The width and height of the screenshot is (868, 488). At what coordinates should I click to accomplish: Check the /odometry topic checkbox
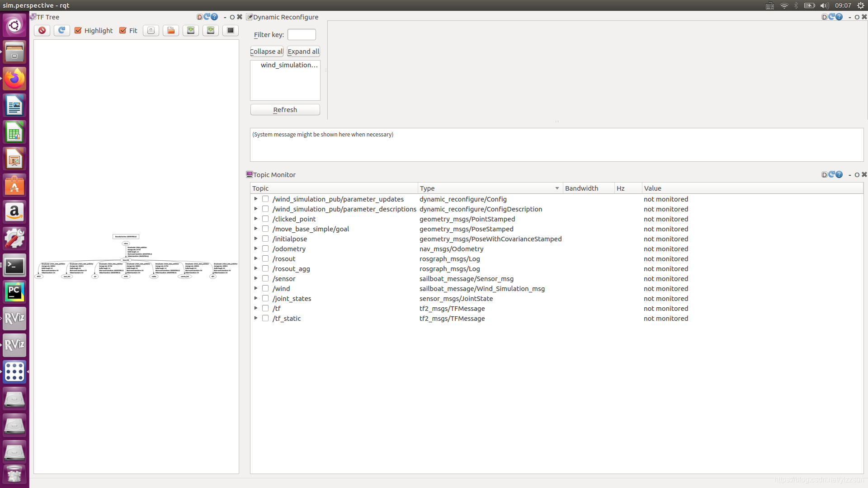click(265, 249)
